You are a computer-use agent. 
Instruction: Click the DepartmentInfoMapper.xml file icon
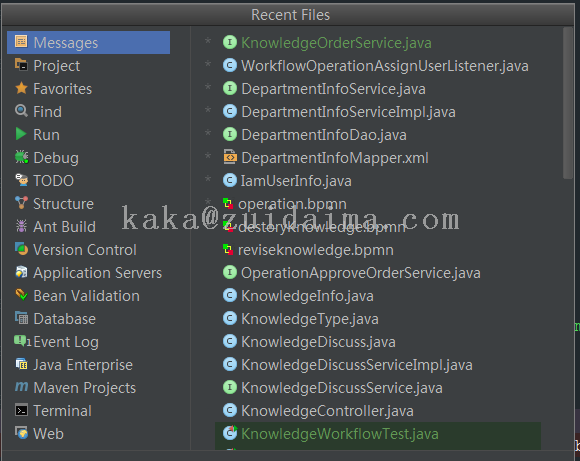[x=230, y=157]
